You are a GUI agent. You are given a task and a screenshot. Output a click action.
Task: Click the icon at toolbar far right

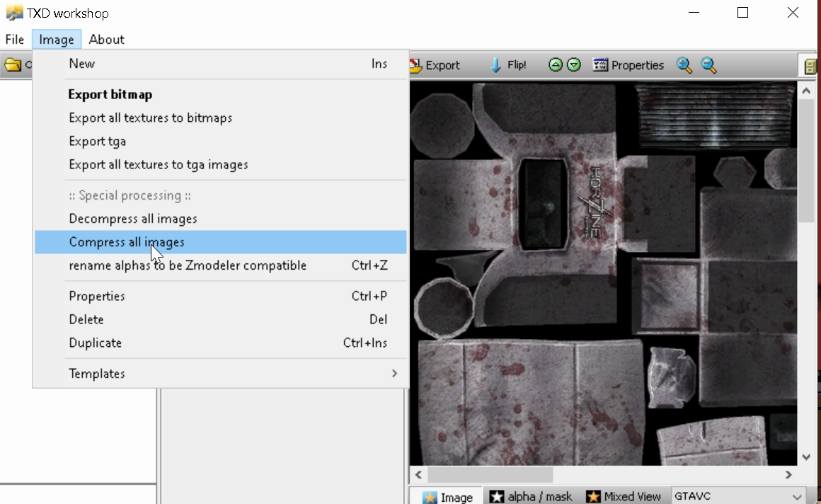click(810, 66)
